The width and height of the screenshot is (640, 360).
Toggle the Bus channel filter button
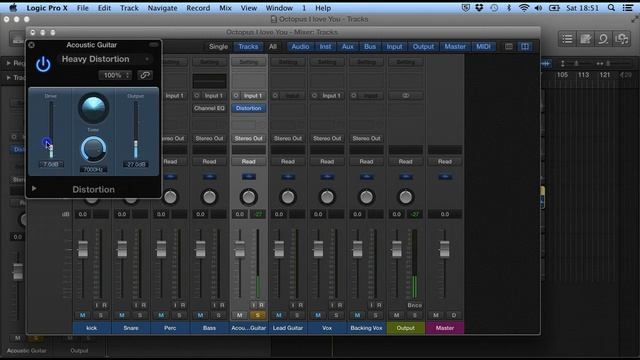click(370, 47)
